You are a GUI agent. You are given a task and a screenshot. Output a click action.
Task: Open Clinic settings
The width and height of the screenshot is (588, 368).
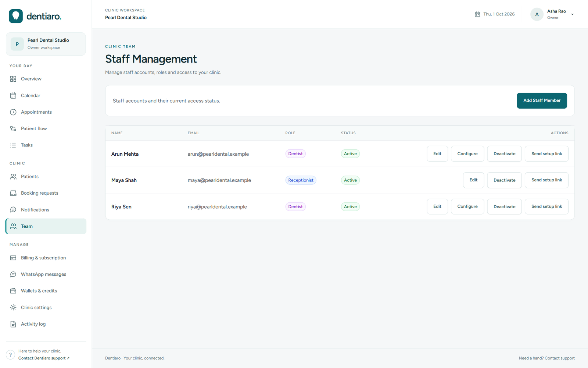[x=46, y=307]
